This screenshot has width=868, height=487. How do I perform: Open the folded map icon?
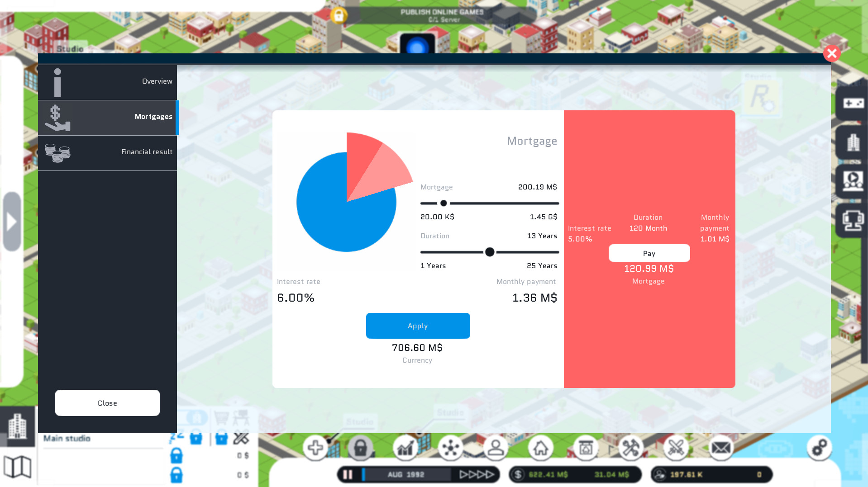[17, 467]
